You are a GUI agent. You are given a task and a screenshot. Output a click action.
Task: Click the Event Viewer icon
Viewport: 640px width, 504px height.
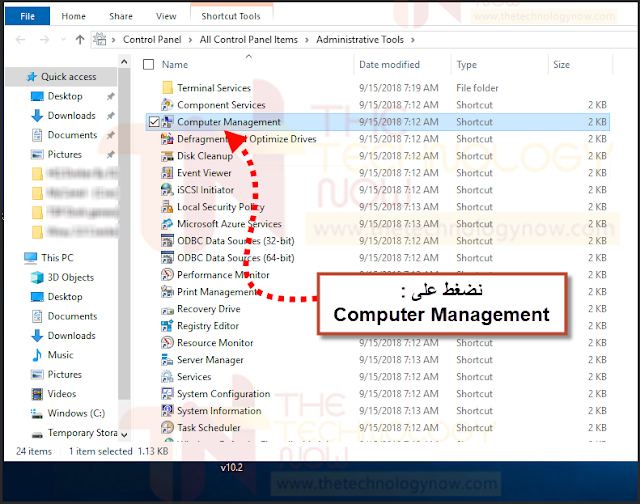167,173
